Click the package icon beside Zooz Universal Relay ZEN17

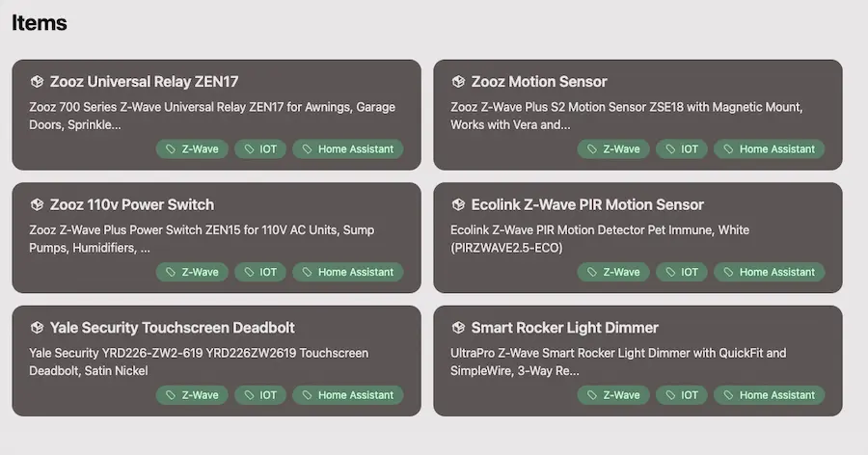[x=37, y=82]
